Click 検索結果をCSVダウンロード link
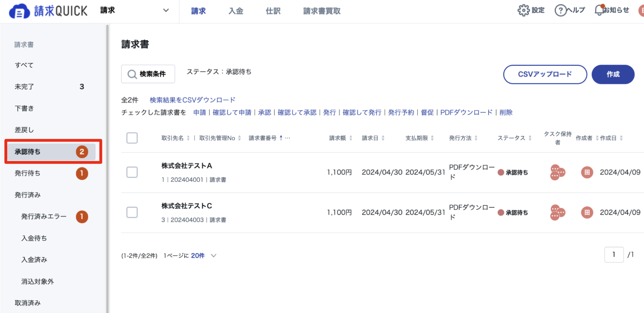Image resolution: width=644 pixels, height=313 pixels. coord(192,100)
